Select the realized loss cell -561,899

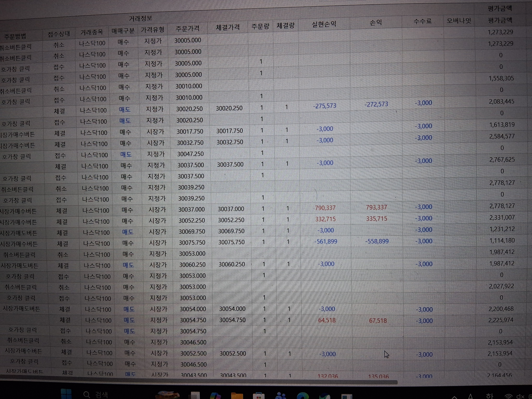pos(326,241)
